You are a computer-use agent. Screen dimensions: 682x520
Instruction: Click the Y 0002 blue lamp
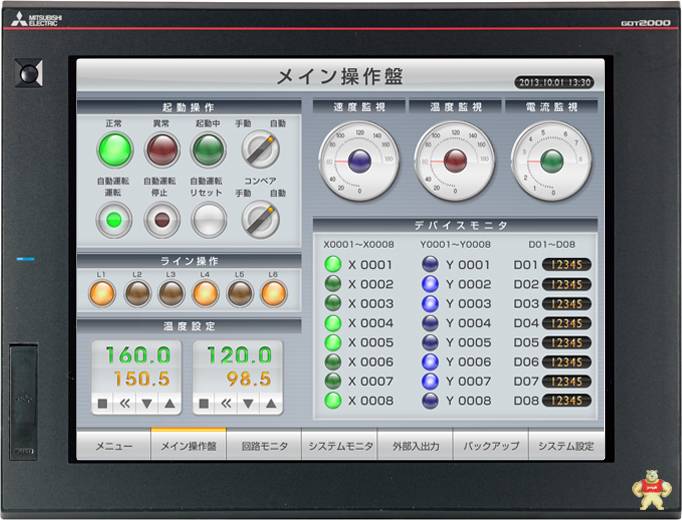pos(430,284)
